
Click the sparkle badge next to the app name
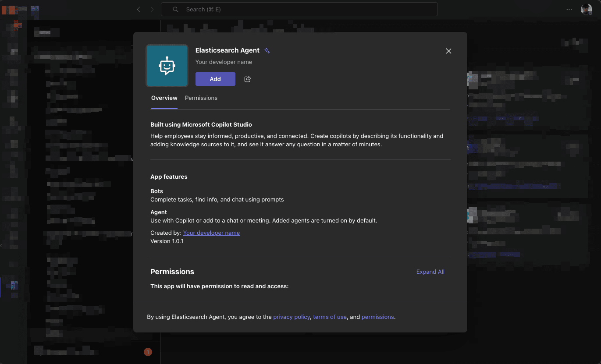pos(267,51)
